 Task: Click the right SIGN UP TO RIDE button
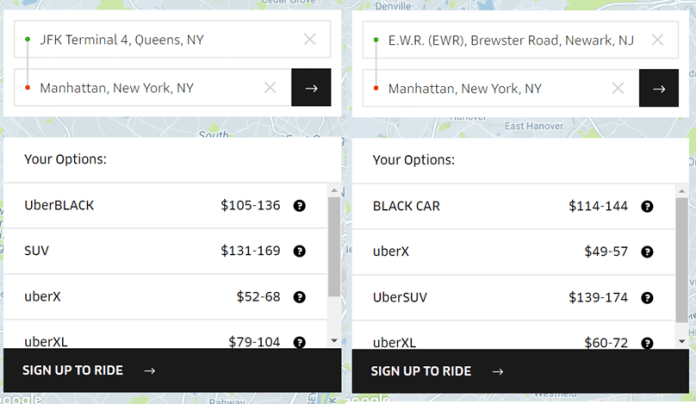(520, 371)
